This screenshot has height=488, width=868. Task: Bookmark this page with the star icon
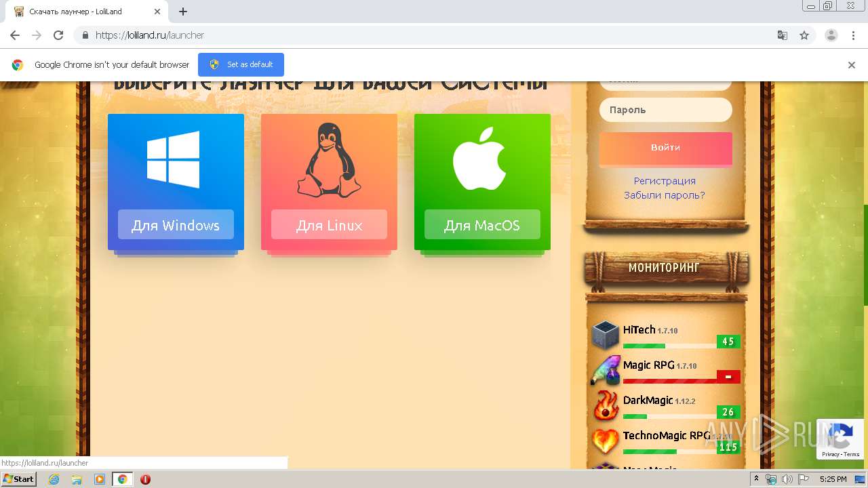[804, 35]
